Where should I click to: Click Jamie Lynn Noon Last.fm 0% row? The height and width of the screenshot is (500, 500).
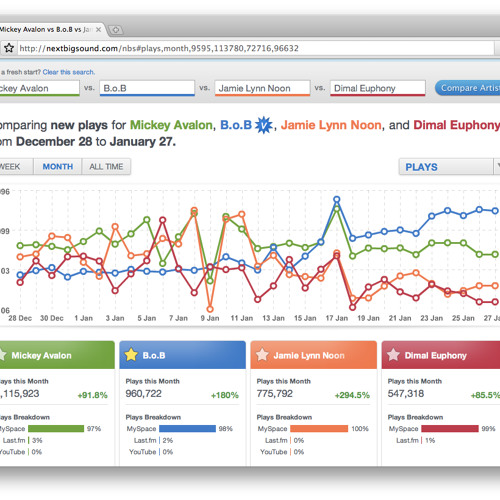(284, 440)
